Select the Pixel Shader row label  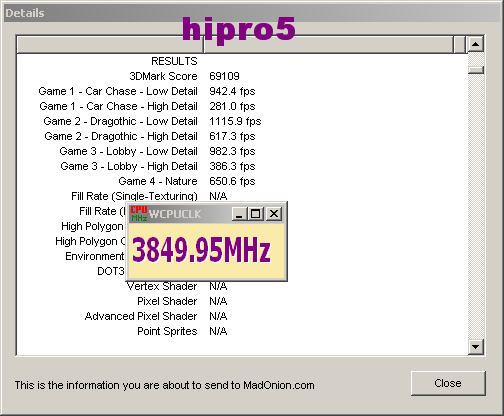[167, 301]
